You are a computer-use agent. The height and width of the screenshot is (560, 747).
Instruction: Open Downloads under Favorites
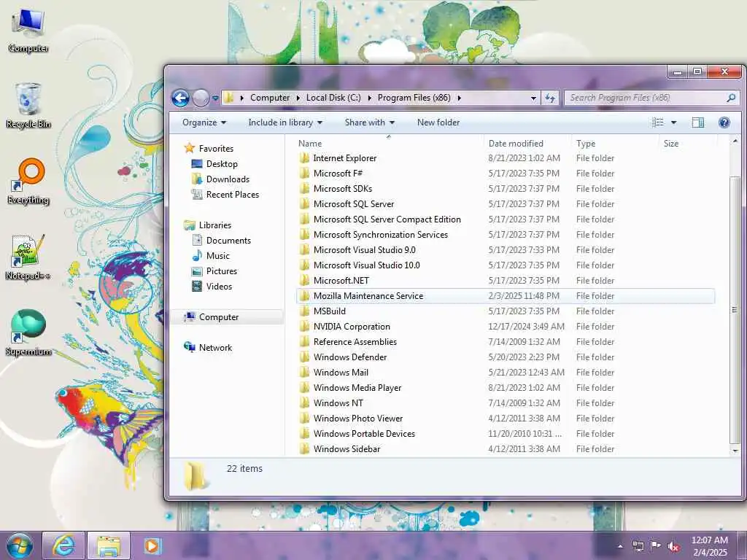(x=228, y=179)
